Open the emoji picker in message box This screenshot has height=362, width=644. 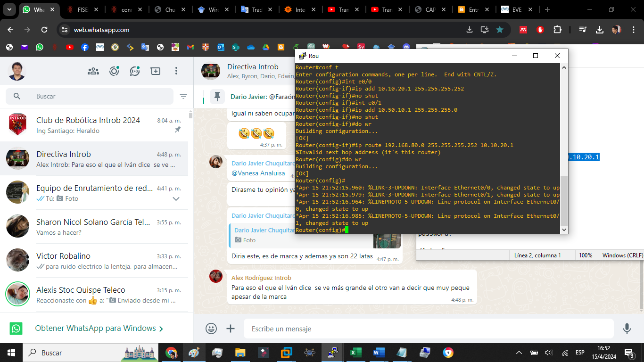coord(212,329)
